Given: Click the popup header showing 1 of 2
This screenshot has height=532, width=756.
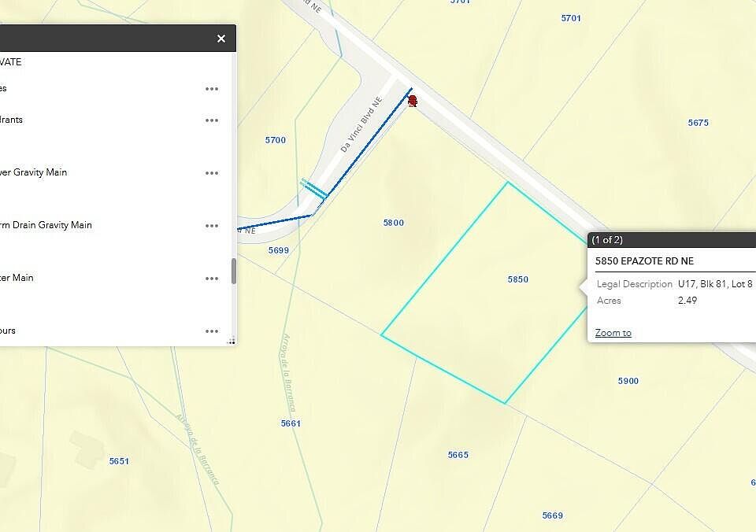Looking at the screenshot, I should click(x=607, y=240).
